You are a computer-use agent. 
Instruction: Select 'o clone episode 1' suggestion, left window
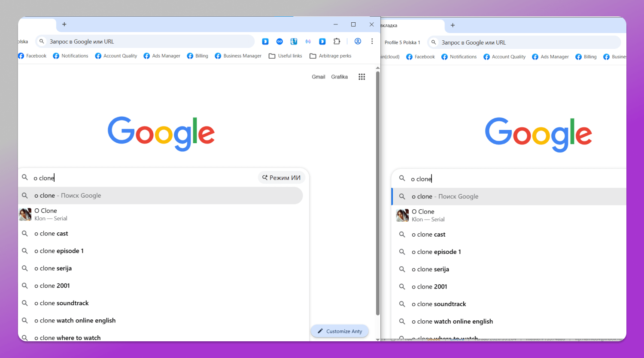161,251
